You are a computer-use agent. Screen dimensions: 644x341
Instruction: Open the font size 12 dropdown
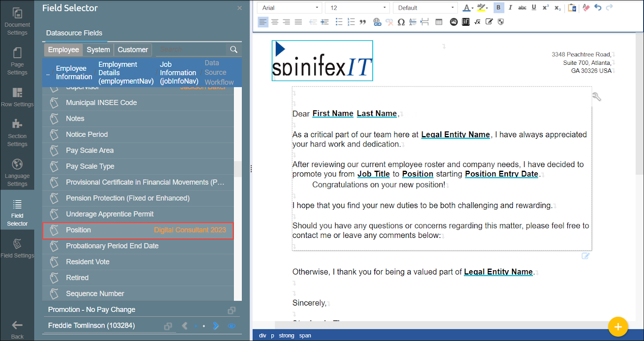point(358,8)
